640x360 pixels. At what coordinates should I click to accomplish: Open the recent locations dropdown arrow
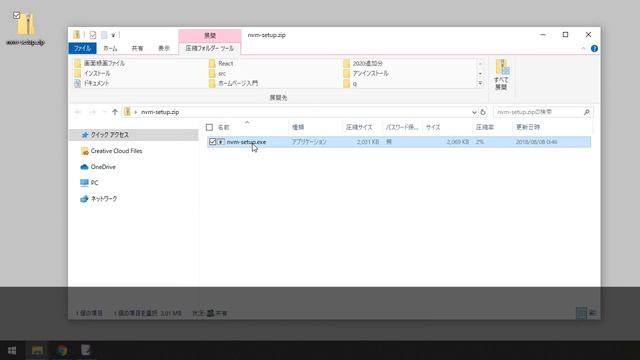pos(104,112)
